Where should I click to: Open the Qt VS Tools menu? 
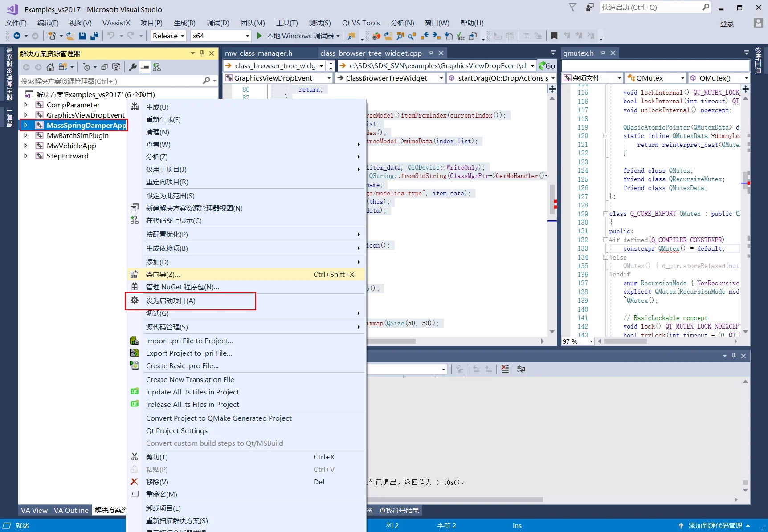pos(361,23)
